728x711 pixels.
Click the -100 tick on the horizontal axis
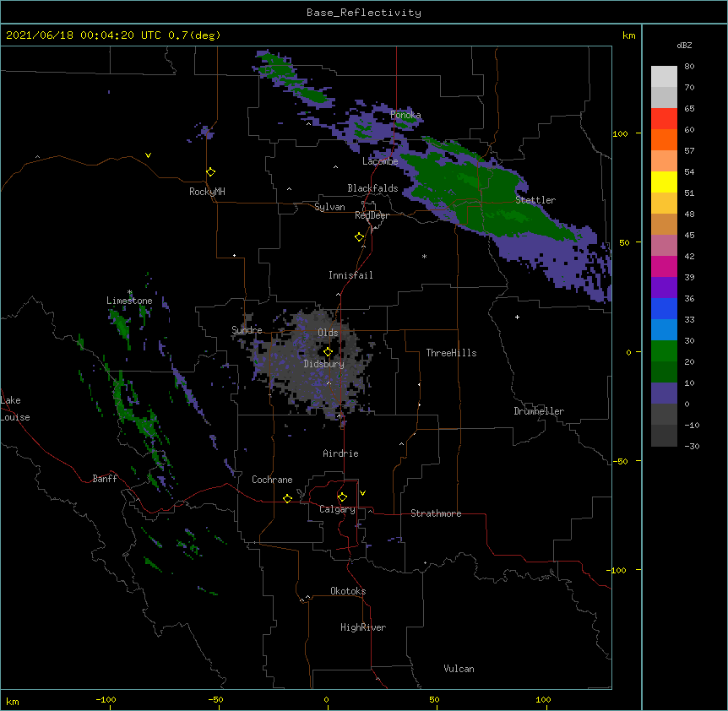(x=106, y=699)
